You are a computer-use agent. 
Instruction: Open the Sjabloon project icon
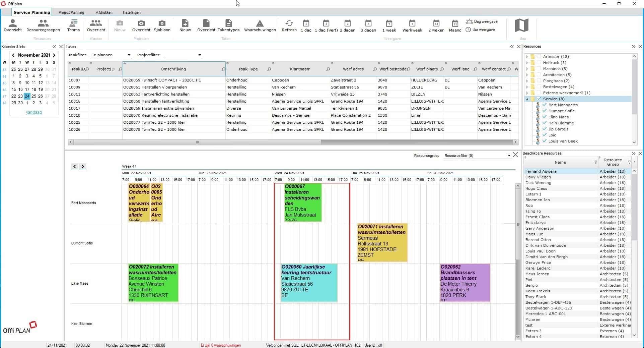[162, 25]
